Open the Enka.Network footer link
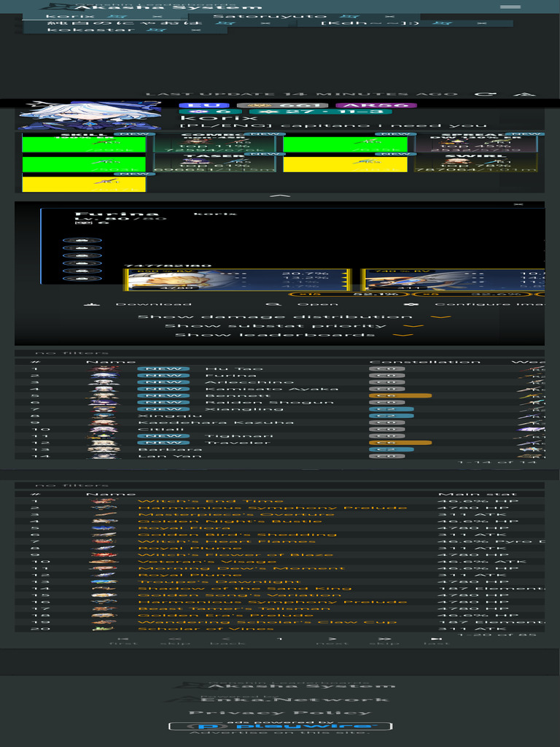Viewport: 560px width, 747px height. coord(278,699)
